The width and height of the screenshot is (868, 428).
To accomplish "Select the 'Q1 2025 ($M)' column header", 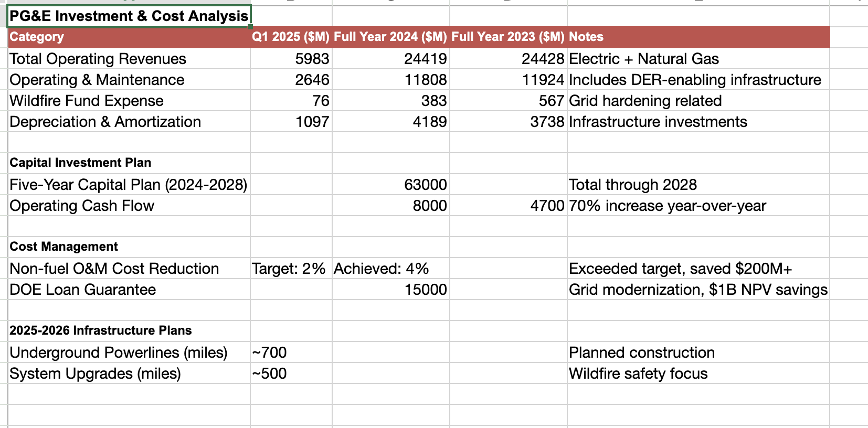I will tap(291, 37).
